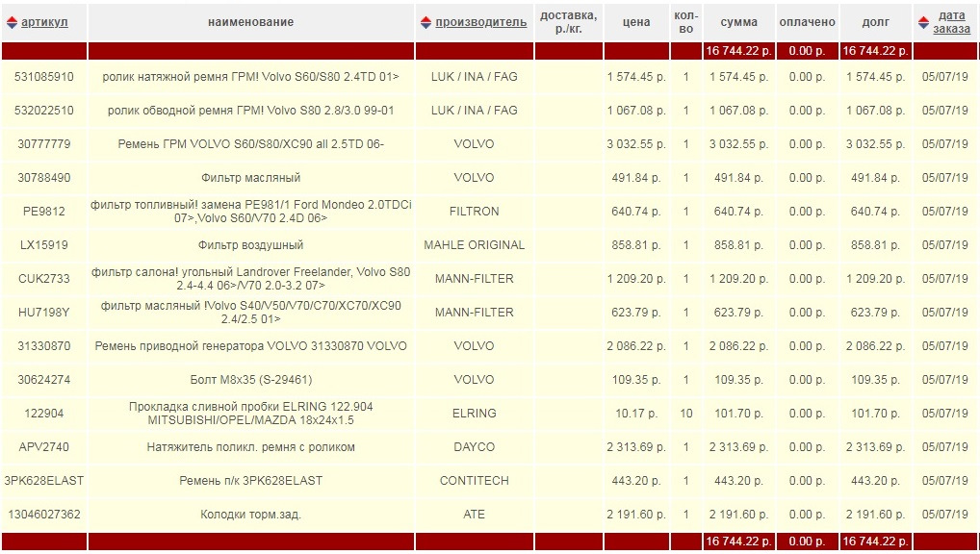Image resolution: width=980 pixels, height=554 pixels.
Task: Select article code LX15919
Action: pyautogui.click(x=44, y=245)
